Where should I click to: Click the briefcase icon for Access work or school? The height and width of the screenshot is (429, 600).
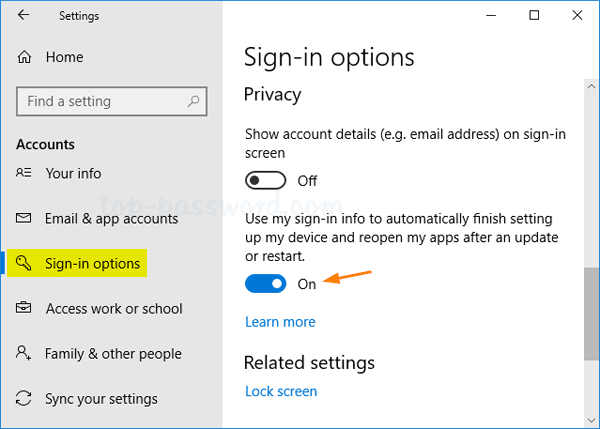(x=24, y=309)
